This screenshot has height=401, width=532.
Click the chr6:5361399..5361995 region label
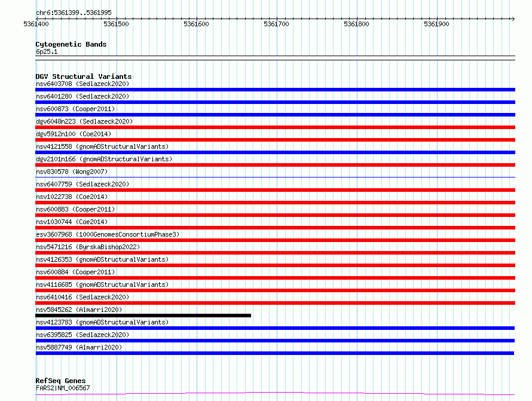point(74,13)
